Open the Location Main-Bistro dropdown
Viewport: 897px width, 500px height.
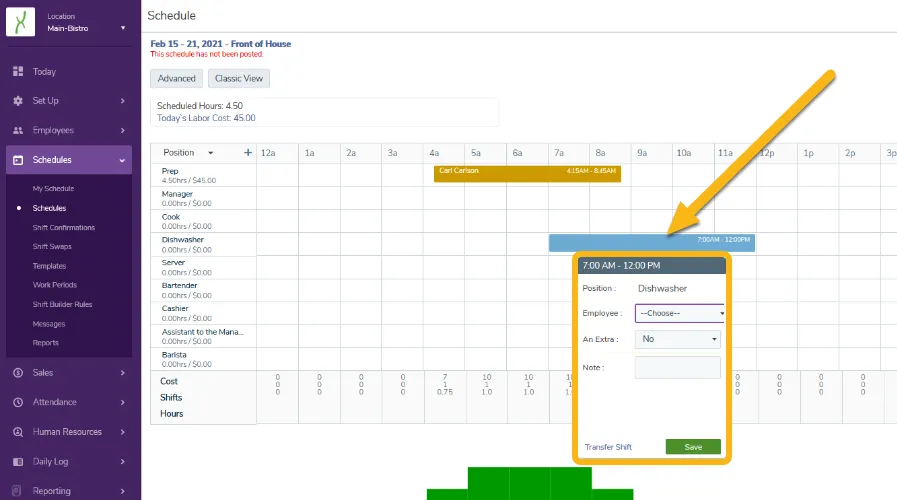[86, 22]
